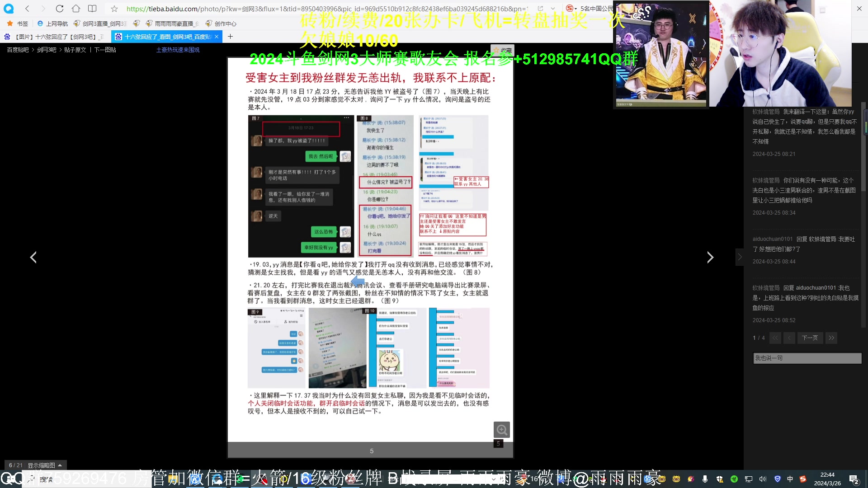Reload the current Tieba photo page
This screenshot has height=488, width=868.
click(60, 9)
